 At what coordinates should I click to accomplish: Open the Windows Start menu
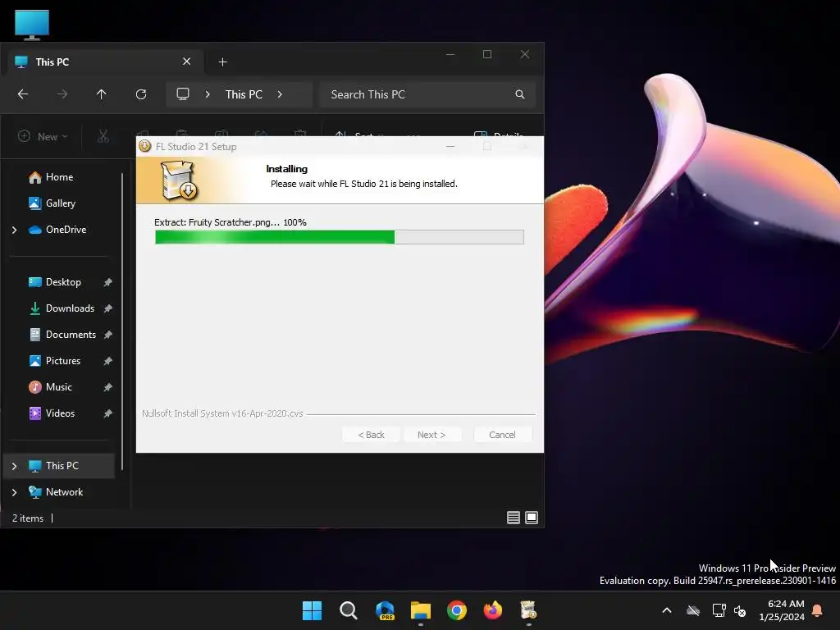[x=312, y=610]
